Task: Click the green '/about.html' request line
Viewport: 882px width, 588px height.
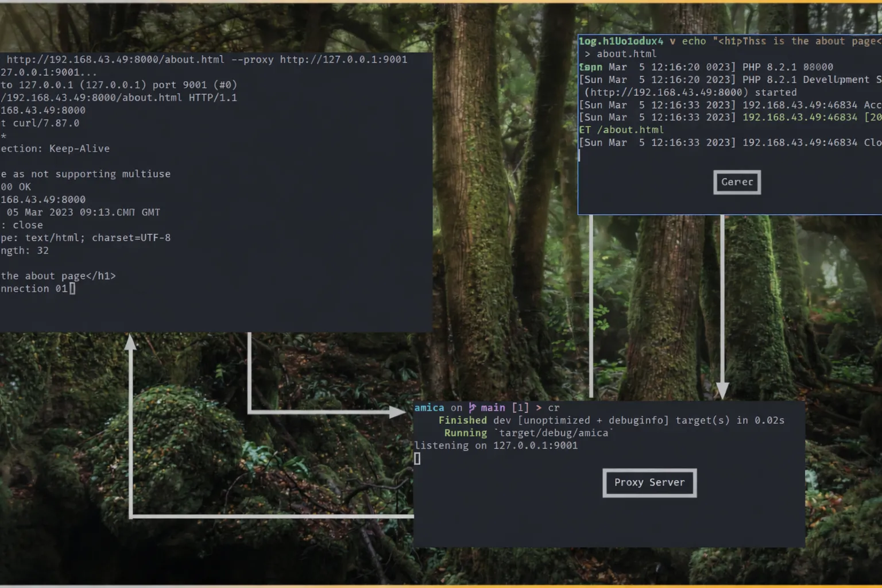Action: pos(630,130)
